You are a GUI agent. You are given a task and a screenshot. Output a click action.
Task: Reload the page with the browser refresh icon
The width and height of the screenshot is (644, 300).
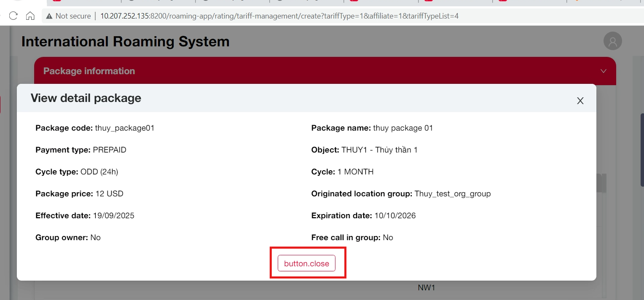tap(13, 16)
